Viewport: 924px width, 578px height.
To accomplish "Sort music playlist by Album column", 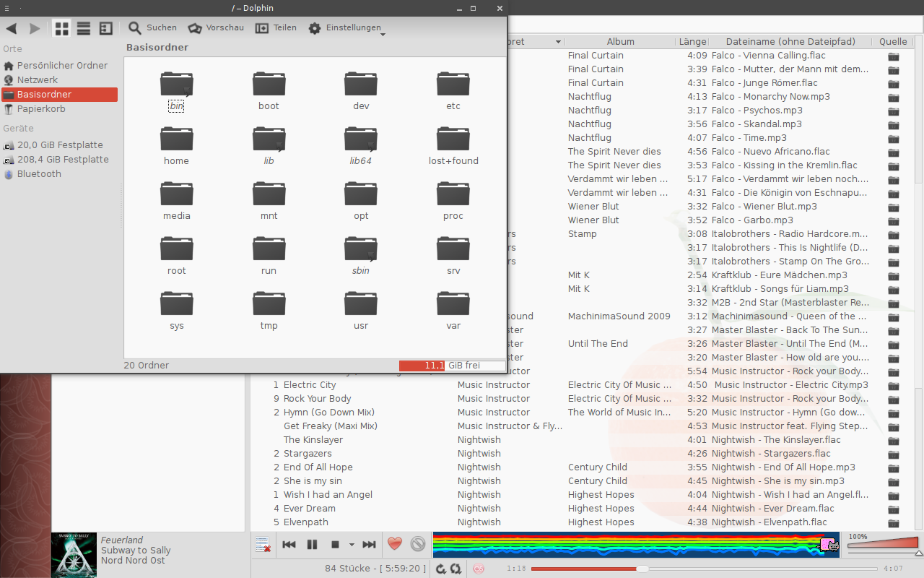I will tap(620, 42).
